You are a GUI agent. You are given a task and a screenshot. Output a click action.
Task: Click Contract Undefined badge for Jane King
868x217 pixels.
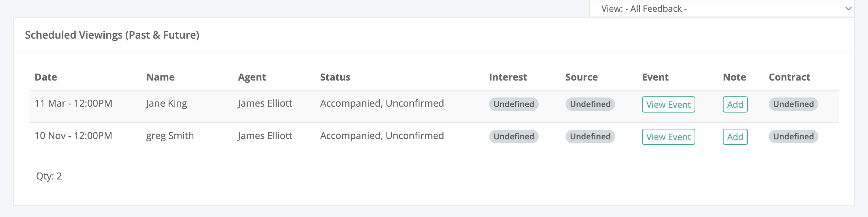click(x=793, y=104)
